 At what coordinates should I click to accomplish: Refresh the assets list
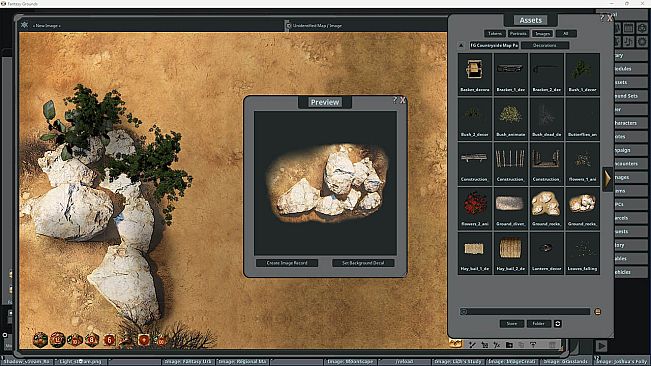point(558,324)
